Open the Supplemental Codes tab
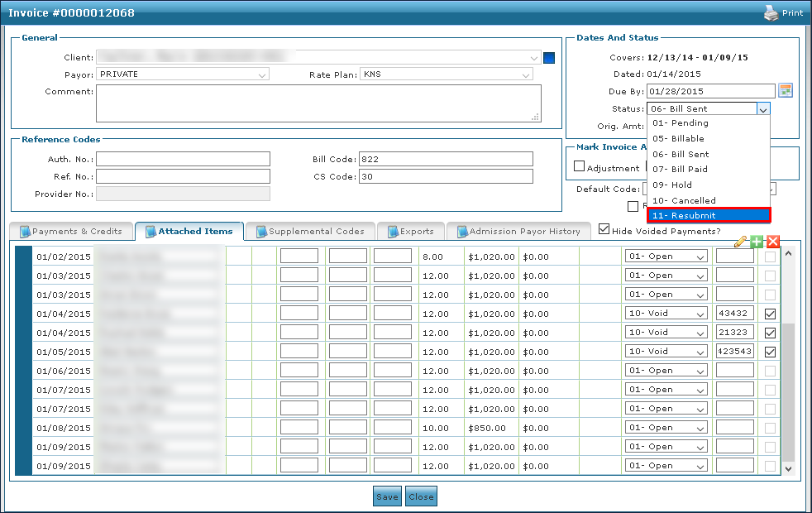Screen dimensions: 812x513 (310, 232)
